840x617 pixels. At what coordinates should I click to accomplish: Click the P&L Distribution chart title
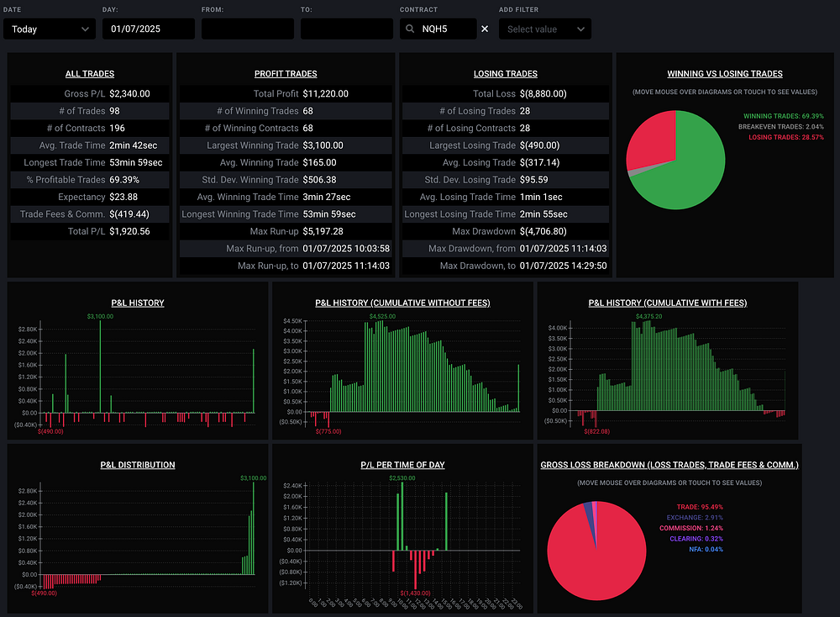(x=138, y=465)
